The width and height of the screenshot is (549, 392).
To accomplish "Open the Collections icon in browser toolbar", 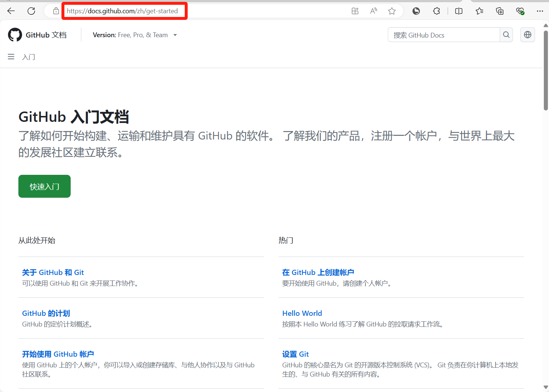I will click(x=500, y=11).
